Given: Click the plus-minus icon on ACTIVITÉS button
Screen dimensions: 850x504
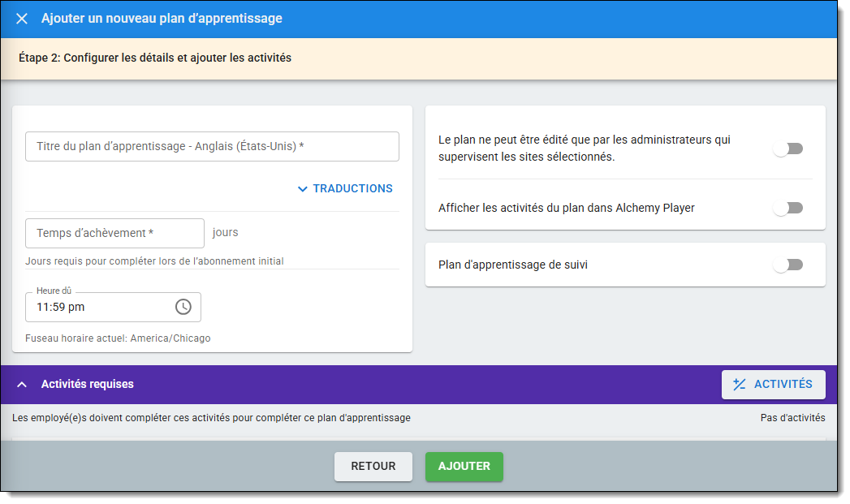Looking at the screenshot, I should (x=739, y=385).
